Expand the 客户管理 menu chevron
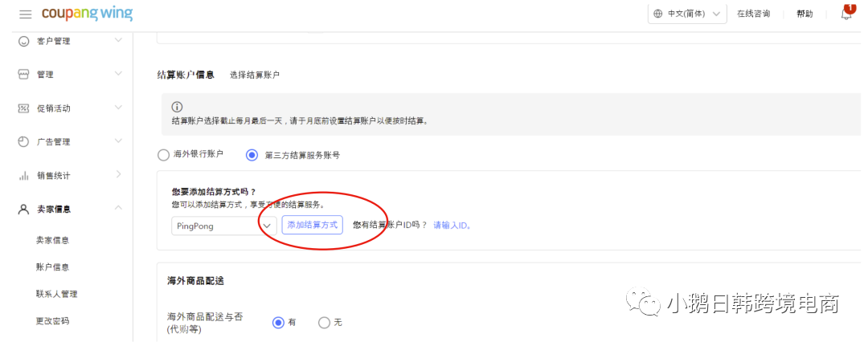This screenshot has width=868, height=342. pyautogui.click(x=118, y=40)
